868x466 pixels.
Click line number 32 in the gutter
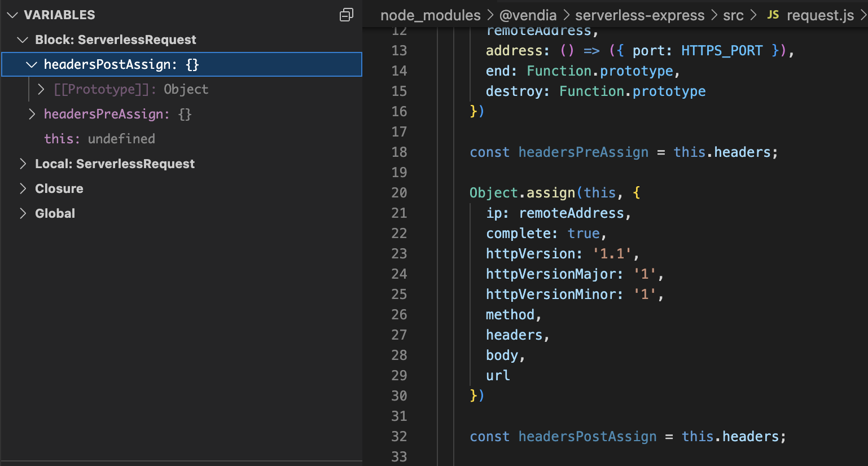point(399,437)
